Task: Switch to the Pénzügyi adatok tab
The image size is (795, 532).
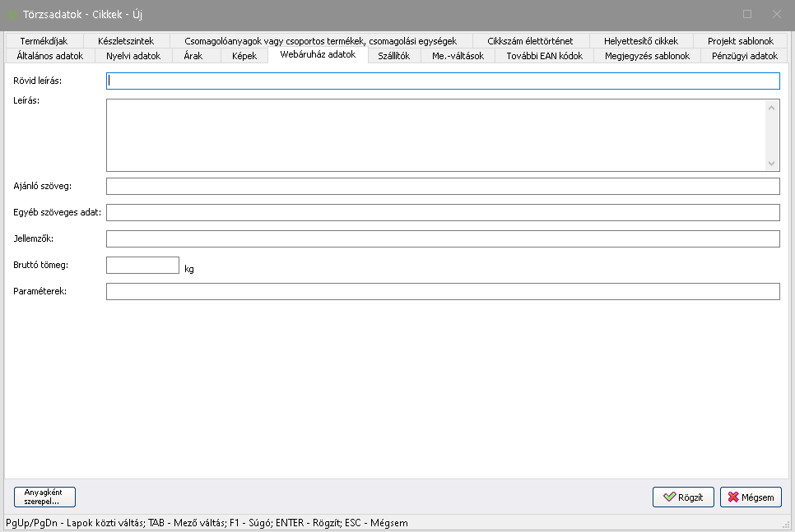Action: (744, 56)
